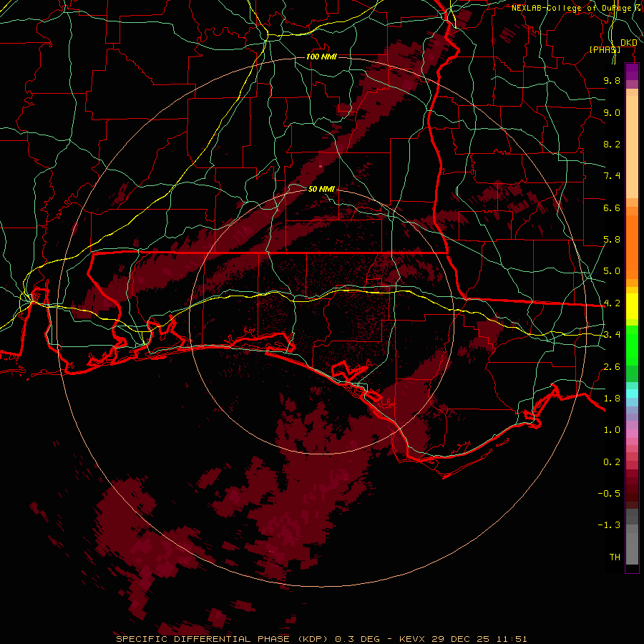Click the DKD label above the color scale
Image resolution: width=644 pixels, height=644 pixels.
click(x=629, y=43)
